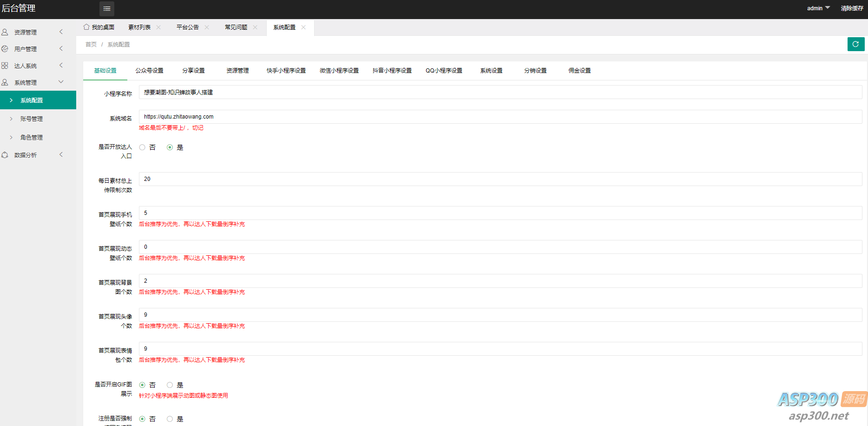
Task: Open the 快手小程序设置 tab
Action: (x=286, y=71)
